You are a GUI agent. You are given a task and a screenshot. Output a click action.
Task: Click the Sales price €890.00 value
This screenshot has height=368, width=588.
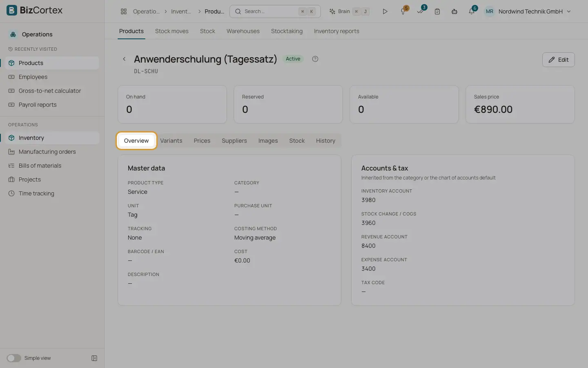point(493,109)
